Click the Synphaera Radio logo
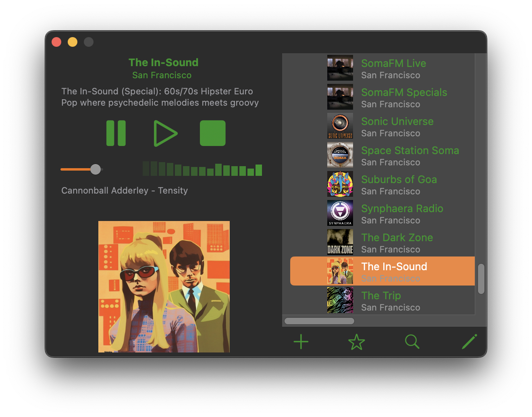The height and width of the screenshot is (417, 532). pyautogui.click(x=340, y=213)
